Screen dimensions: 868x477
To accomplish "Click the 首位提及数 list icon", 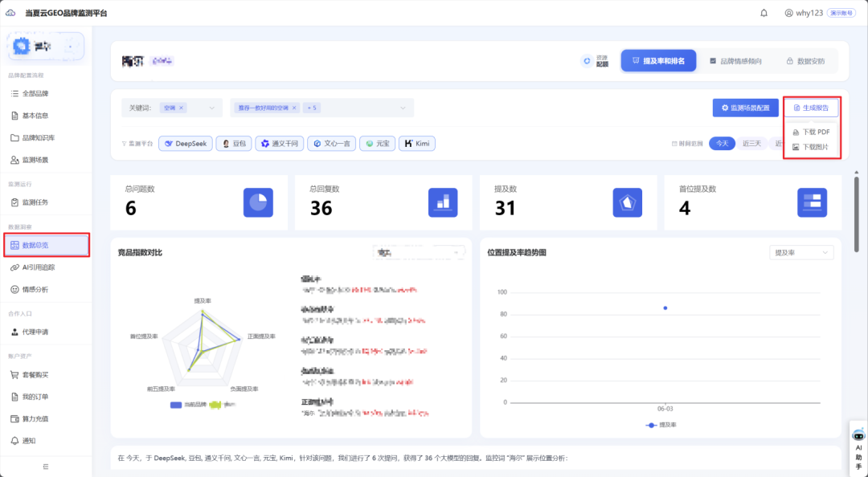I will [x=812, y=202].
